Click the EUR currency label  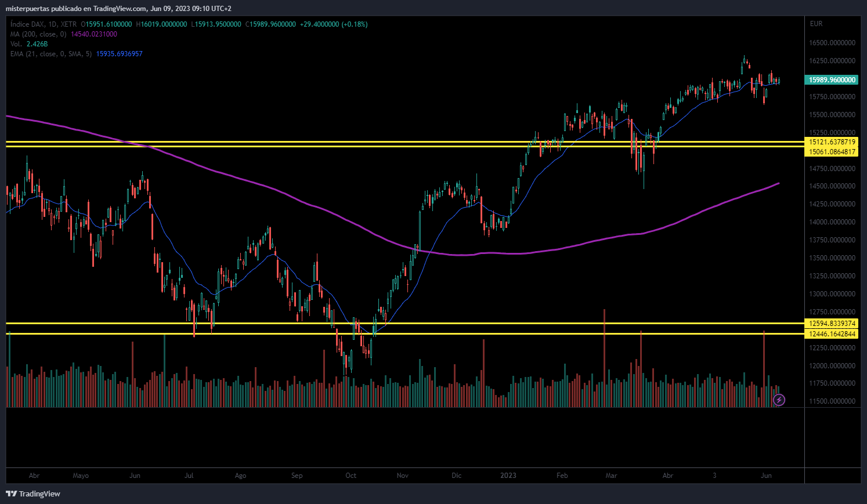pos(816,24)
